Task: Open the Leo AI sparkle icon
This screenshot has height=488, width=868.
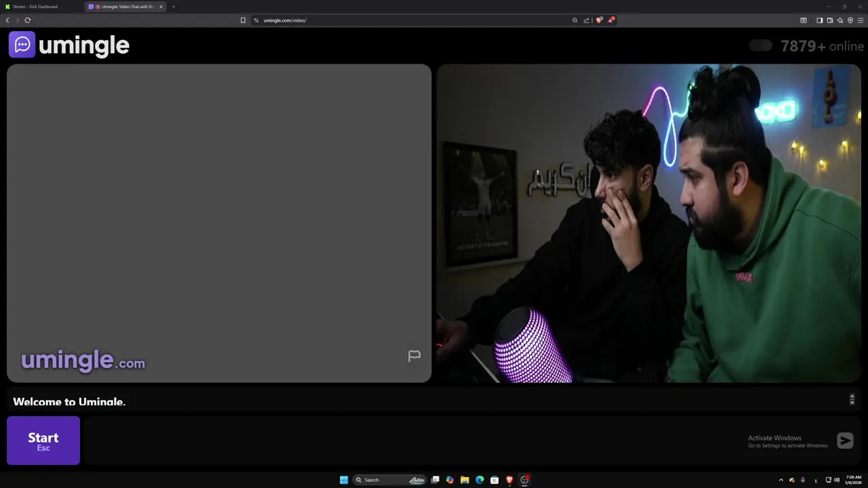Action: (x=840, y=20)
